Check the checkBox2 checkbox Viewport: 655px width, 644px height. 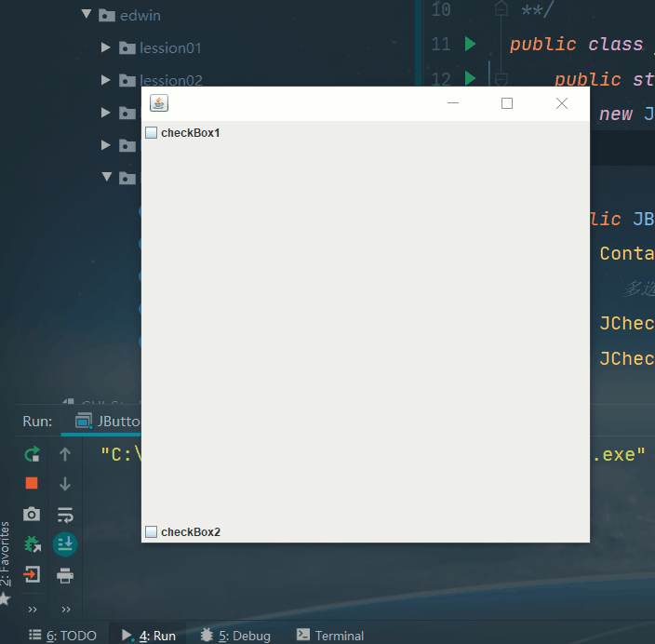pos(152,532)
